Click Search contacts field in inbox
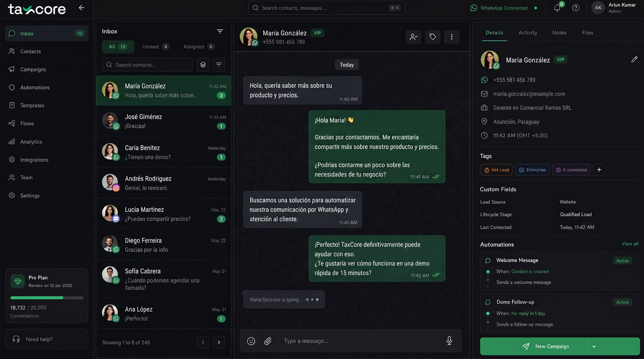Viewport: 644px width, 359px height. [x=147, y=65]
